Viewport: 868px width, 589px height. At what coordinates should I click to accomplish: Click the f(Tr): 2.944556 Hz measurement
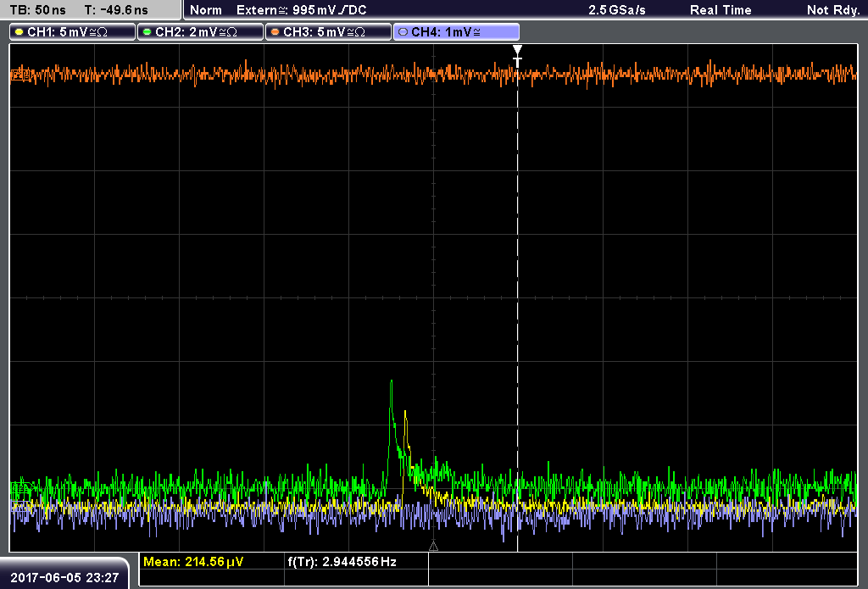(x=342, y=562)
